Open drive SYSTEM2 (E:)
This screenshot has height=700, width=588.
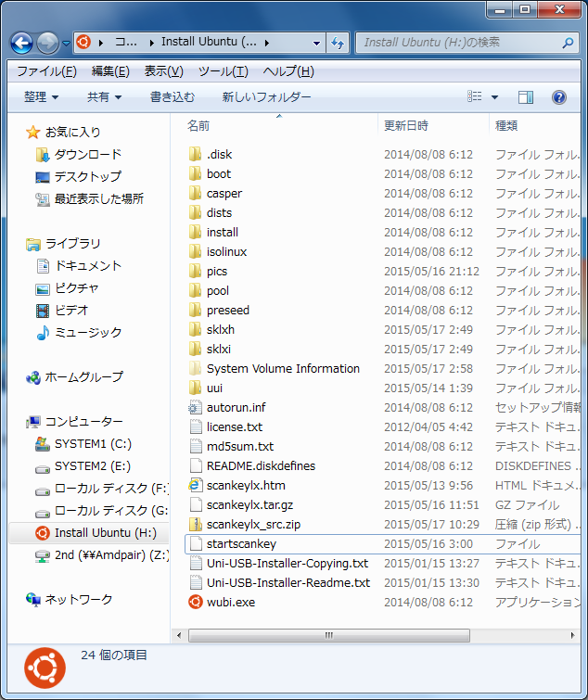(93, 466)
